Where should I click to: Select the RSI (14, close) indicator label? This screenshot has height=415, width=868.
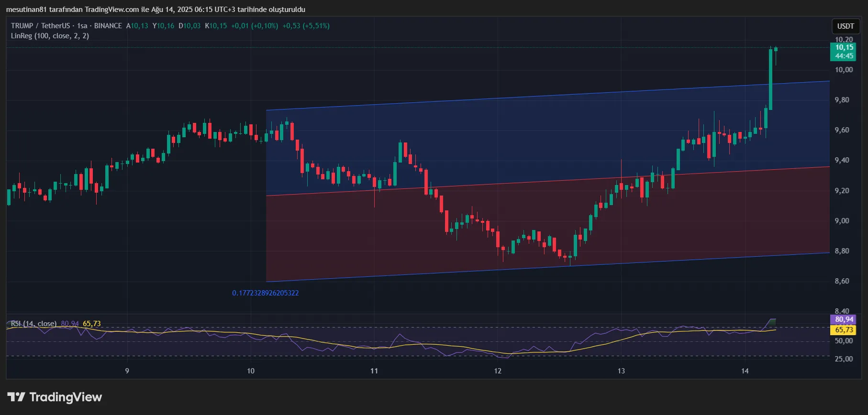pyautogui.click(x=33, y=324)
